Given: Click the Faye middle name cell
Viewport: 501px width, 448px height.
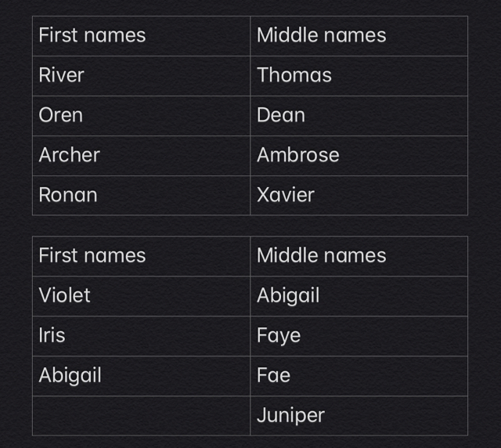Looking at the screenshot, I should click(x=359, y=336).
